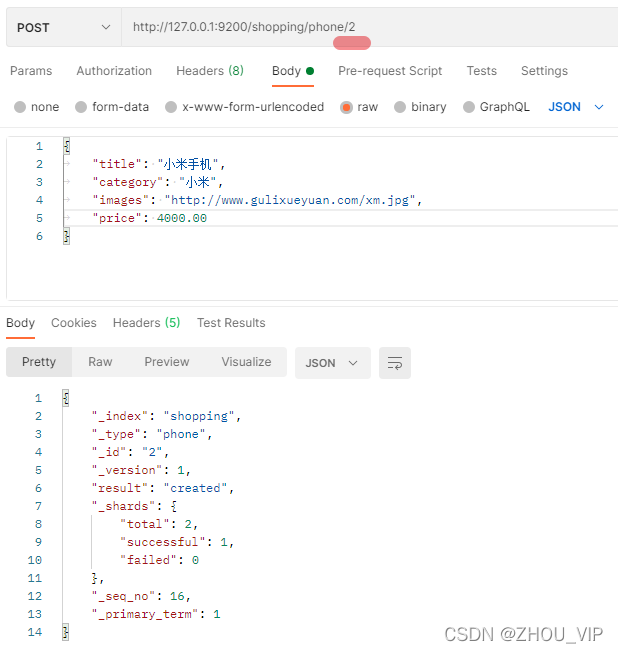Collapse the response JSON at line 1
This screenshot has height=653, width=618.
(x=66, y=398)
